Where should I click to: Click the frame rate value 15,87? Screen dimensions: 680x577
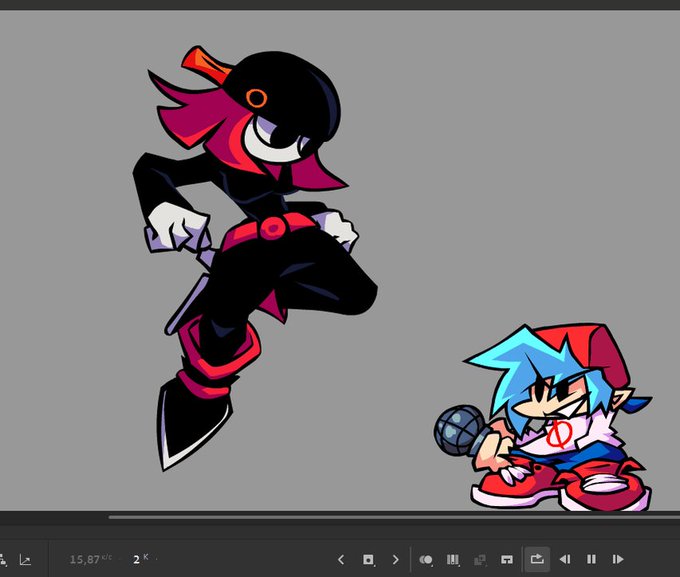[85, 559]
